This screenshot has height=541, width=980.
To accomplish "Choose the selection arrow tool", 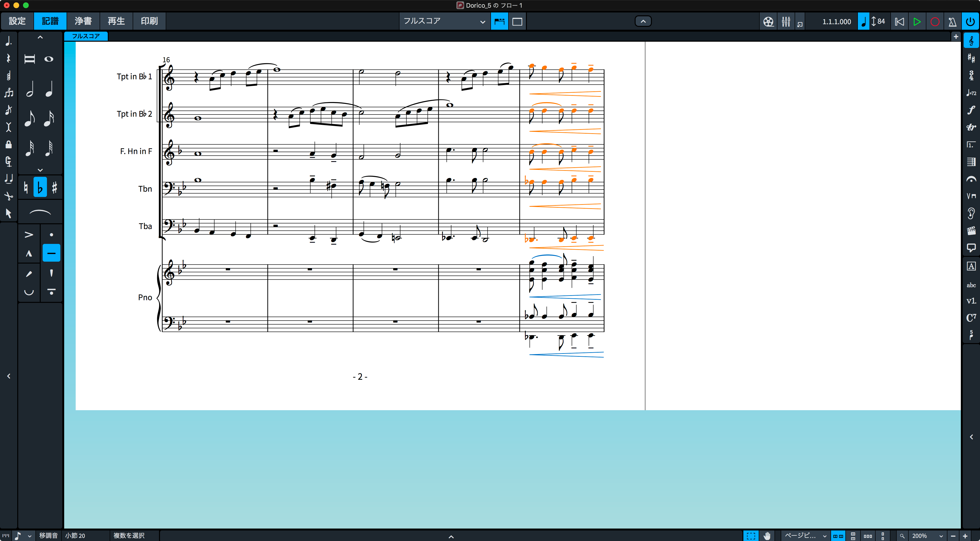I will (x=8, y=213).
